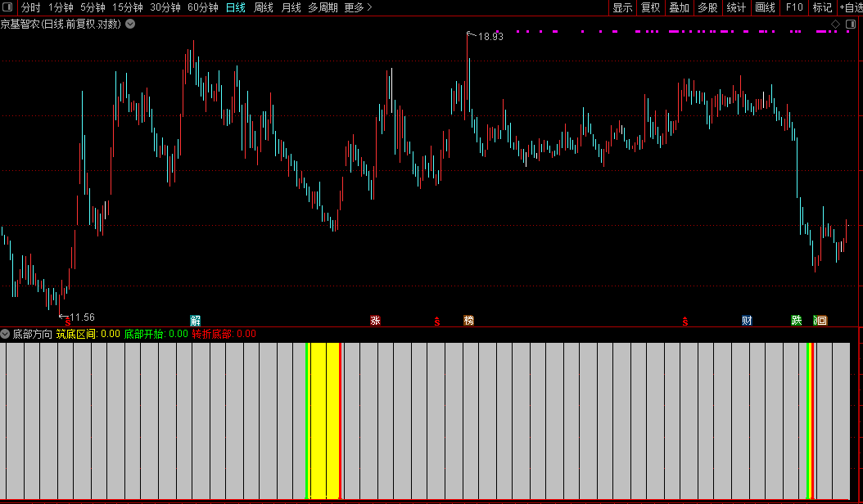The width and height of the screenshot is (863, 504).
Task: Switch to 月线 monthly chart
Action: coord(291,7)
